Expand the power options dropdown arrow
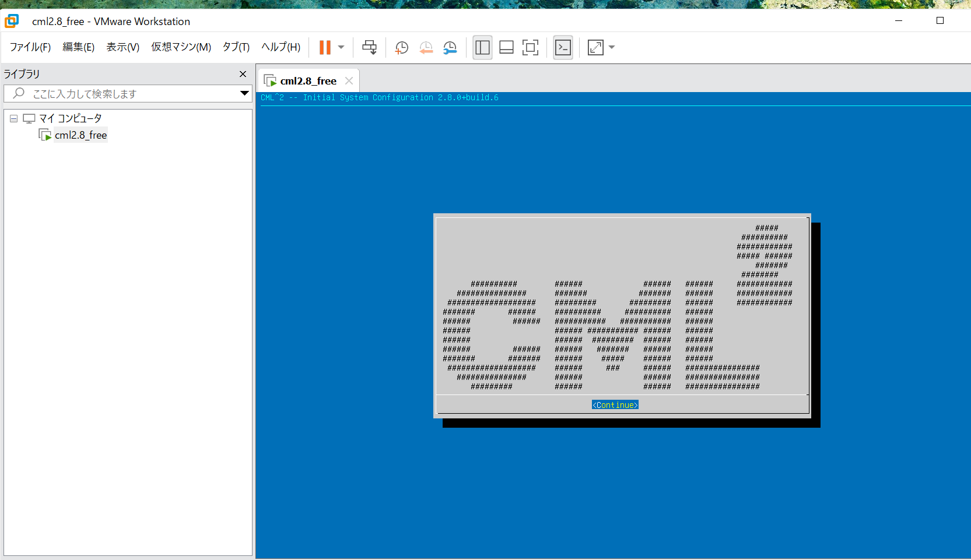Screen dimensions: 971x560 coord(341,47)
